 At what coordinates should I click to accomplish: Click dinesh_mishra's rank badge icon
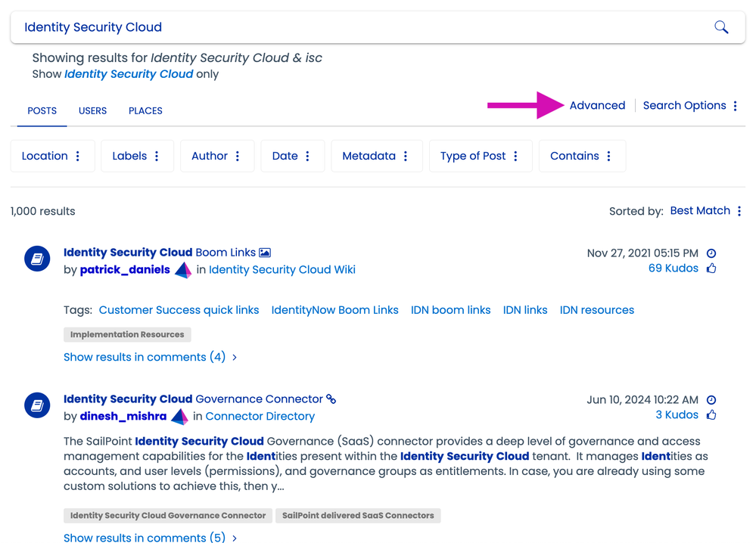point(179,417)
